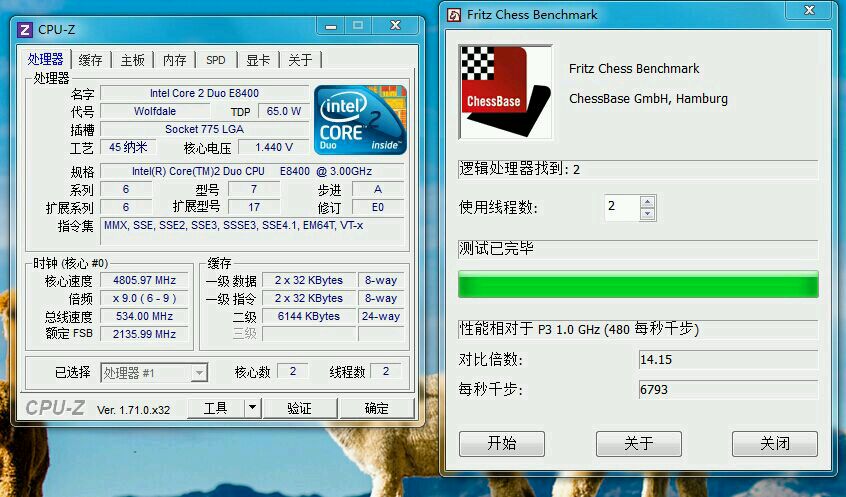The height and width of the screenshot is (497, 846).
Task: Close the CPU-Z window
Action: (395, 25)
